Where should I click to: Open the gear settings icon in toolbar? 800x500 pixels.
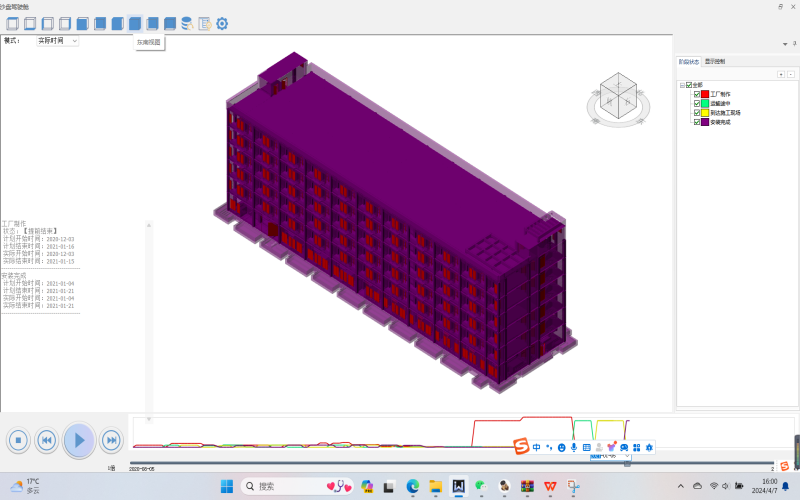click(222, 23)
